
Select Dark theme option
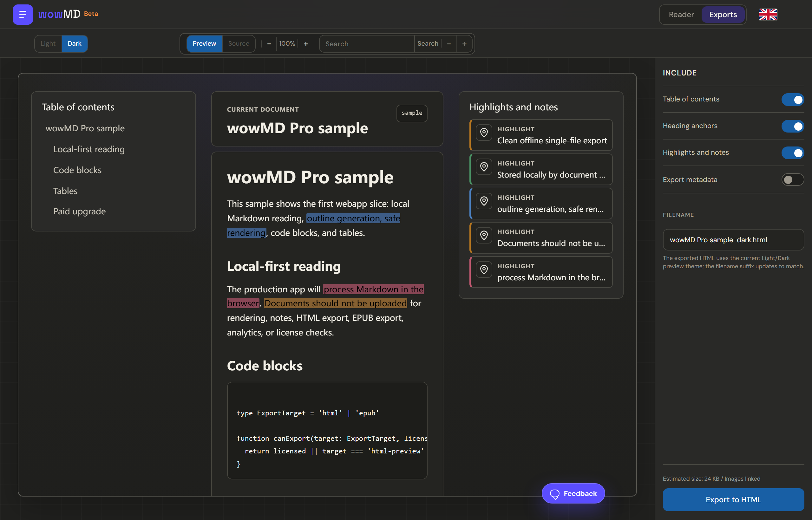[x=75, y=44]
